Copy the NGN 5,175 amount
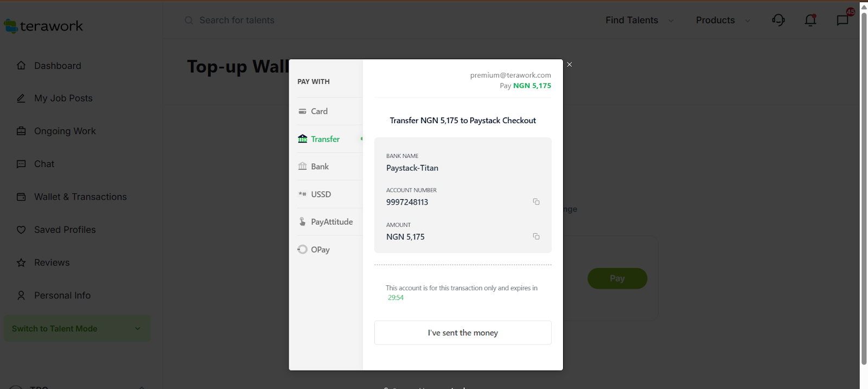The image size is (868, 389). pos(536,237)
